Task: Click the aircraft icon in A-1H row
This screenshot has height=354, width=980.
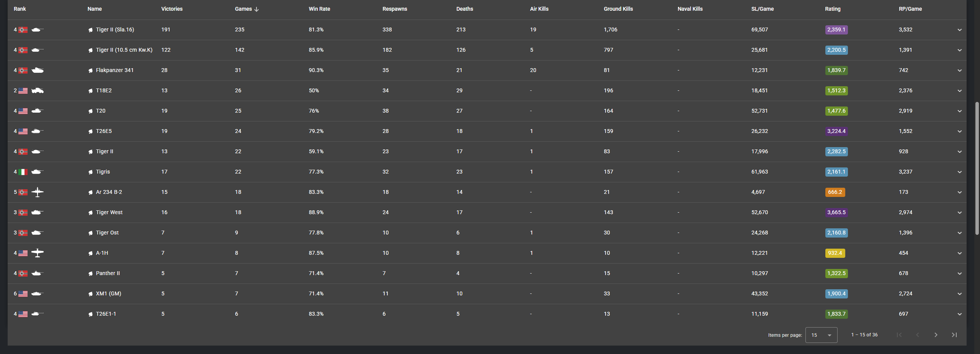Action: [x=37, y=253]
